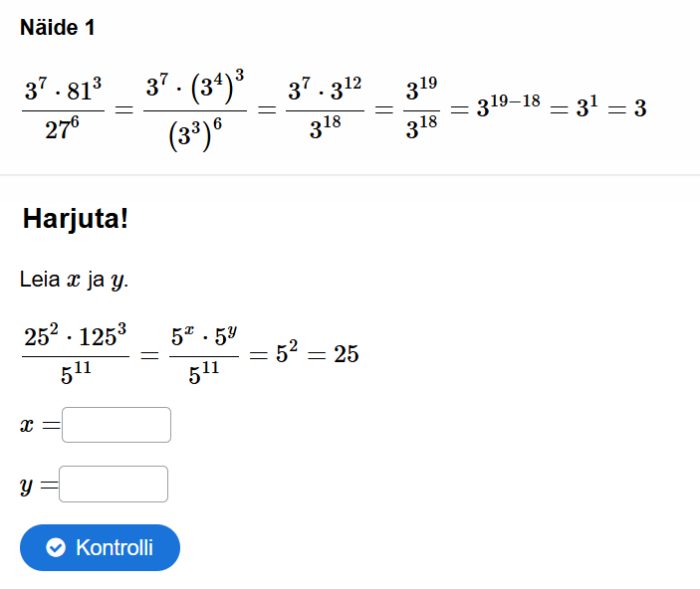Viewport: 700px width, 589px height.
Task: Focus the y answer input field
Action: click(114, 485)
